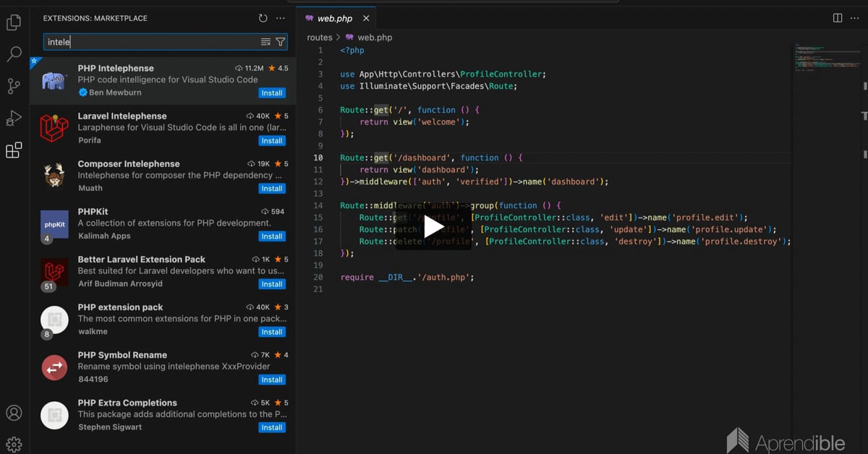Open the PHP Intelephense elephant icon
The image size is (868, 454).
point(54,80)
